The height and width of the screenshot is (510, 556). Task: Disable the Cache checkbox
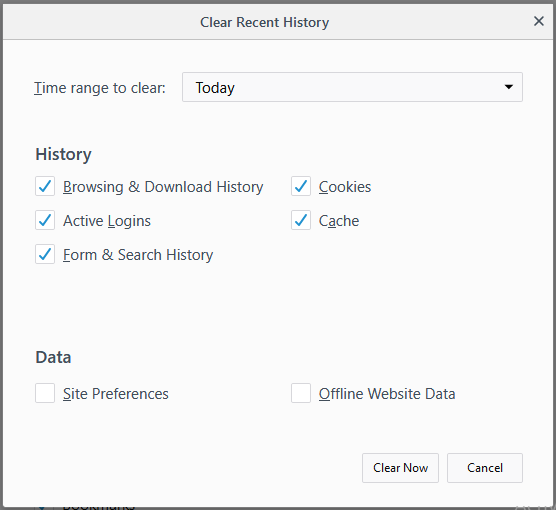pos(301,220)
